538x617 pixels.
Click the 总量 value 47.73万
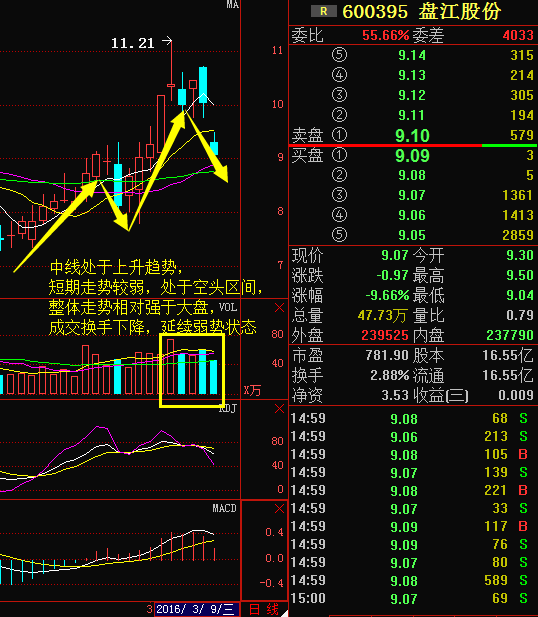[383, 316]
